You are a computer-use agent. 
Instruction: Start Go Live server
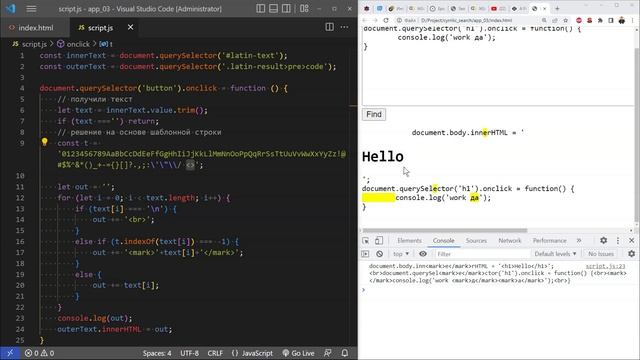point(298,353)
